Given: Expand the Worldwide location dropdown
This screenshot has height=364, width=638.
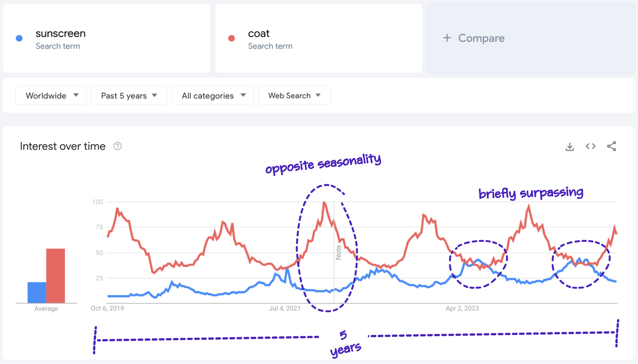Looking at the screenshot, I should click(49, 96).
